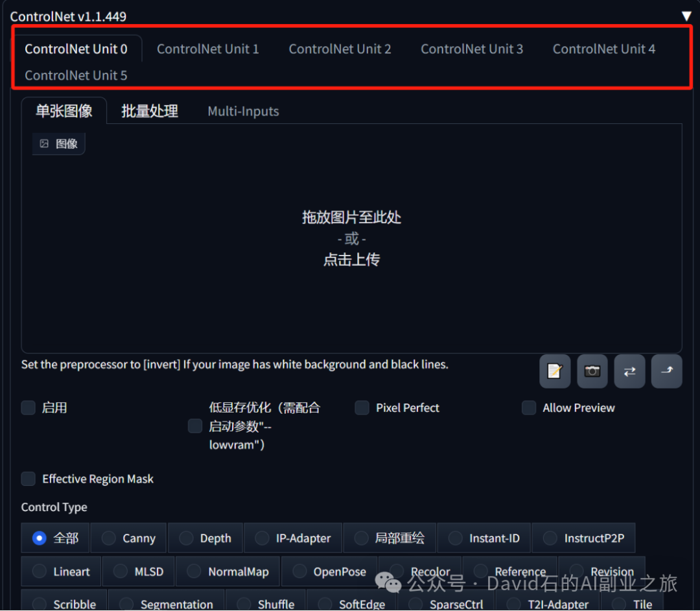Switch to the Multi-Inputs tab
Screen dimensions: 700x611
[x=243, y=111]
